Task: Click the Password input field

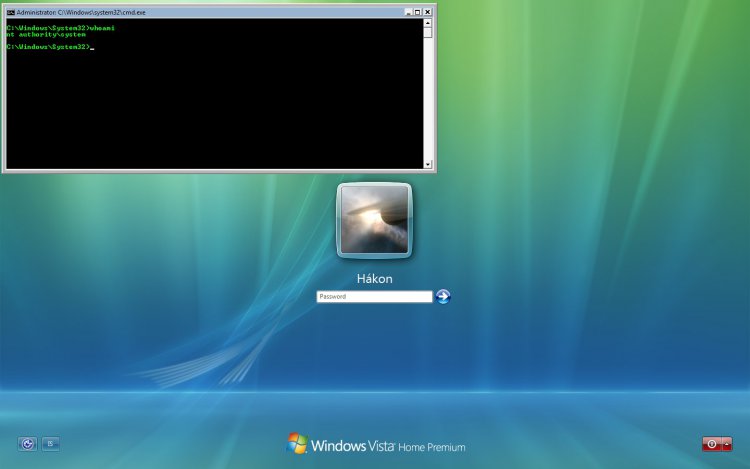Action: click(374, 296)
